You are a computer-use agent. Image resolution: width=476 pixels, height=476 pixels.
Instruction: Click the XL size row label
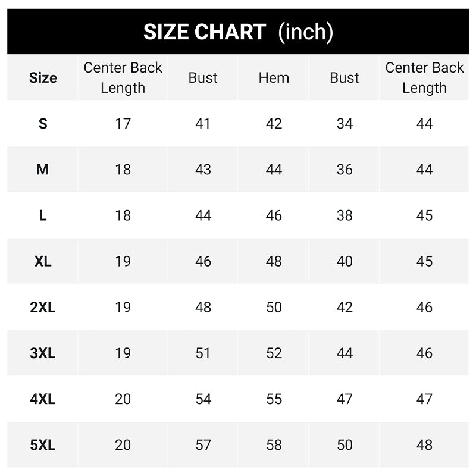(43, 261)
